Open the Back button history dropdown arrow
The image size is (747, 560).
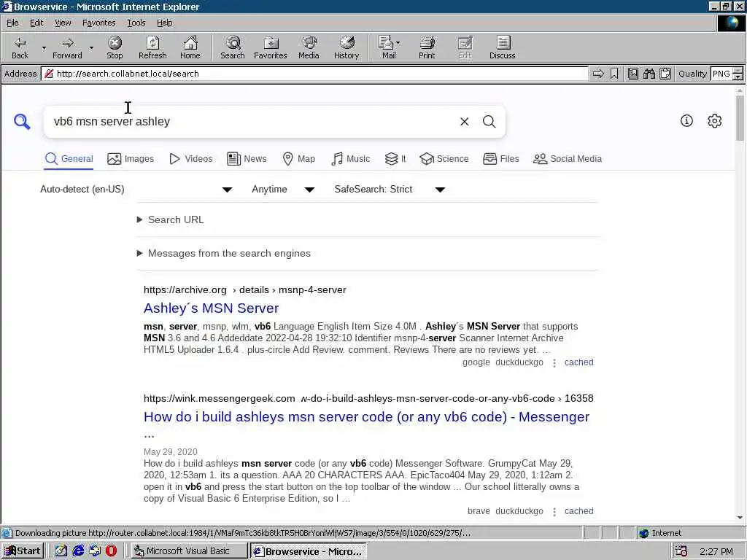(x=44, y=47)
